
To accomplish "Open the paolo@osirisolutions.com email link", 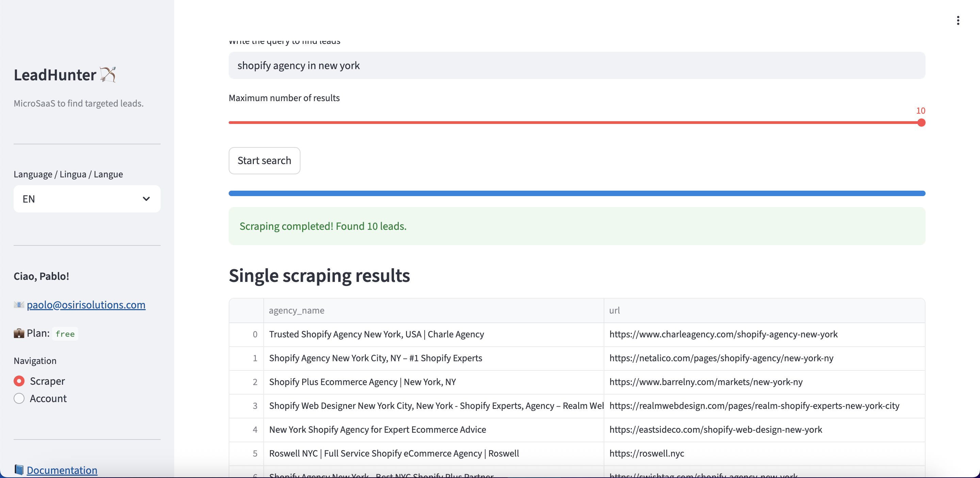I will (86, 305).
